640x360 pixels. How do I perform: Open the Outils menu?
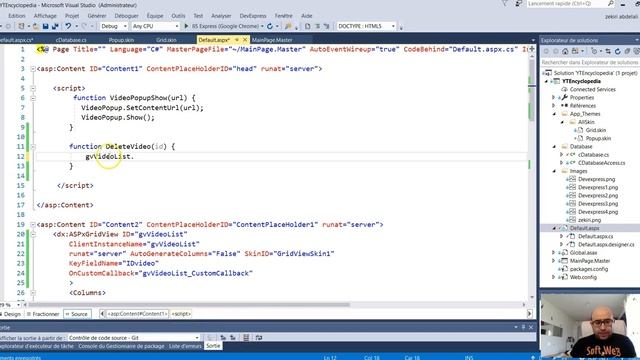[178, 16]
